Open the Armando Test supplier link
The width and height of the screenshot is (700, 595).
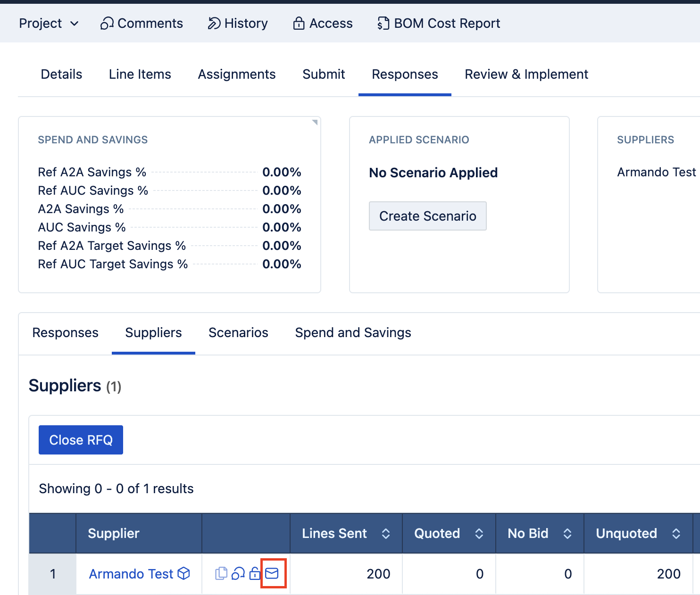[x=131, y=574]
